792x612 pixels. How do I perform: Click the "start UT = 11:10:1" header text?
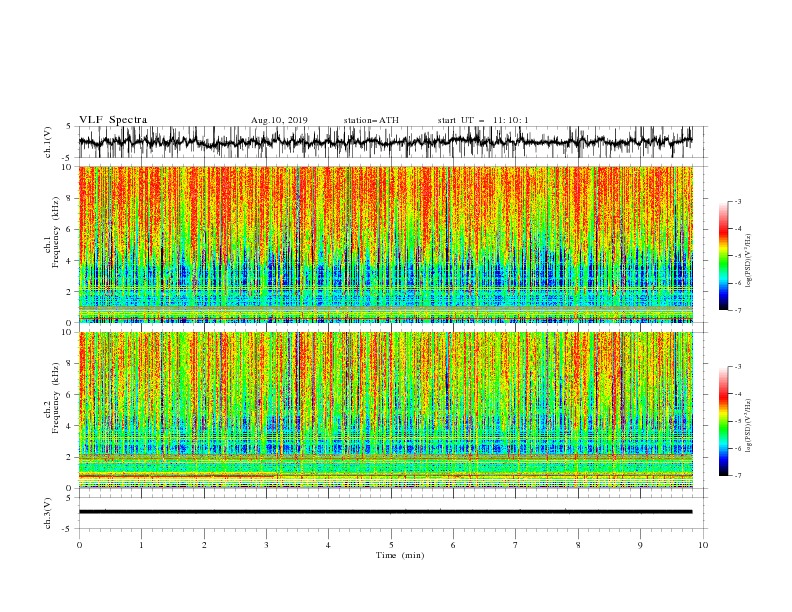pos(483,120)
